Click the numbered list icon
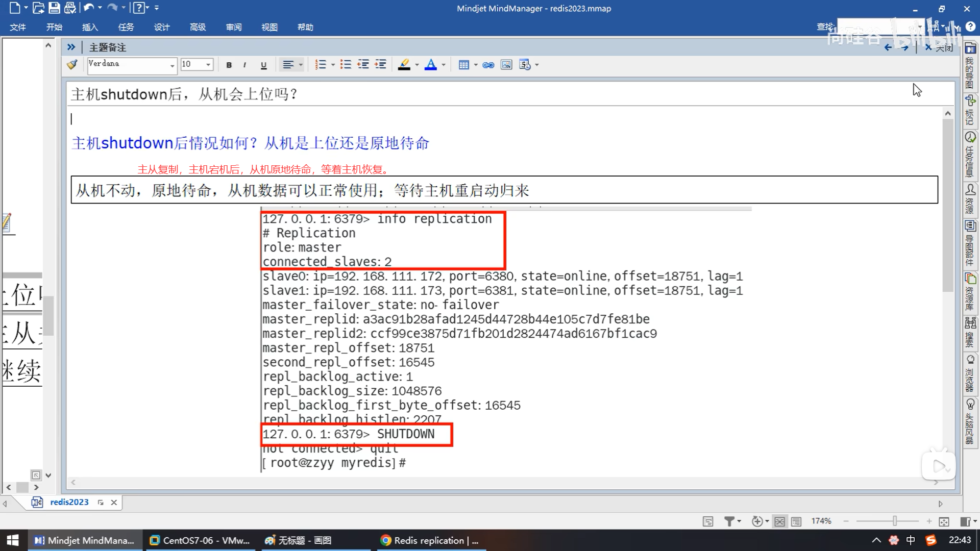 [320, 65]
